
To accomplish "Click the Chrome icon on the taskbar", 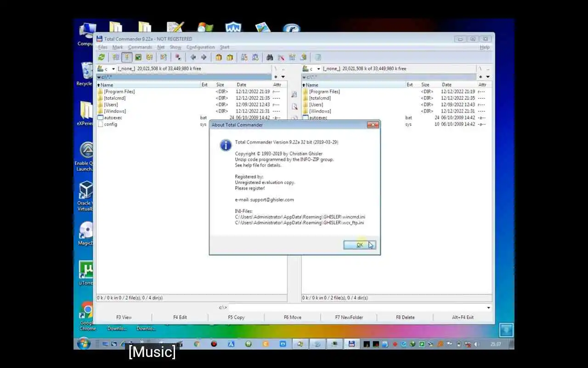I will pos(197,344).
